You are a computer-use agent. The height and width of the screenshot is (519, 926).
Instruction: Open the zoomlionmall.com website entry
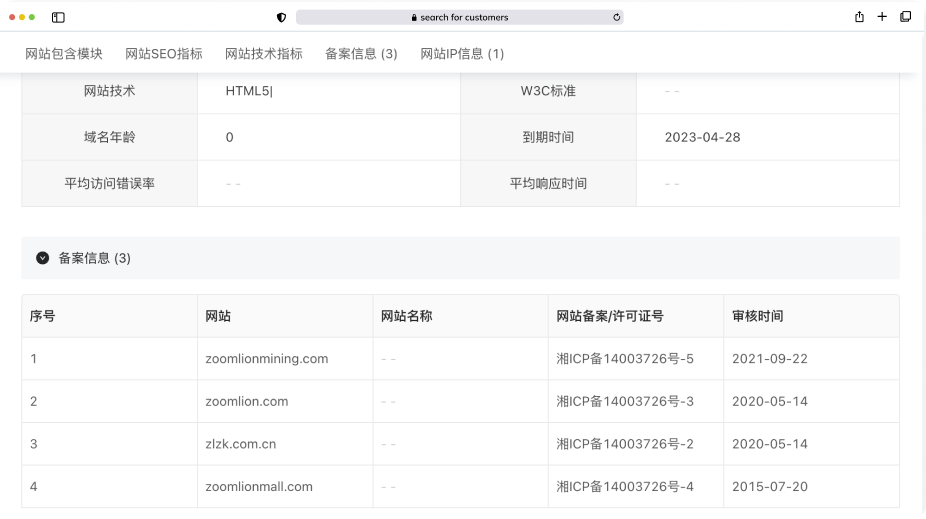point(258,487)
